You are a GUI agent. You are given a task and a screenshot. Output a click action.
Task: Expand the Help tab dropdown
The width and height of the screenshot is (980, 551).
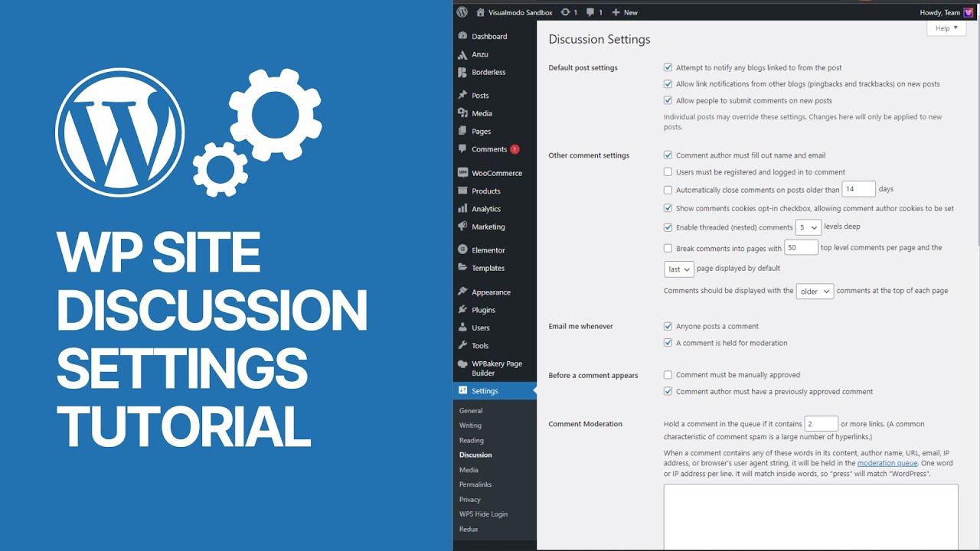[946, 28]
